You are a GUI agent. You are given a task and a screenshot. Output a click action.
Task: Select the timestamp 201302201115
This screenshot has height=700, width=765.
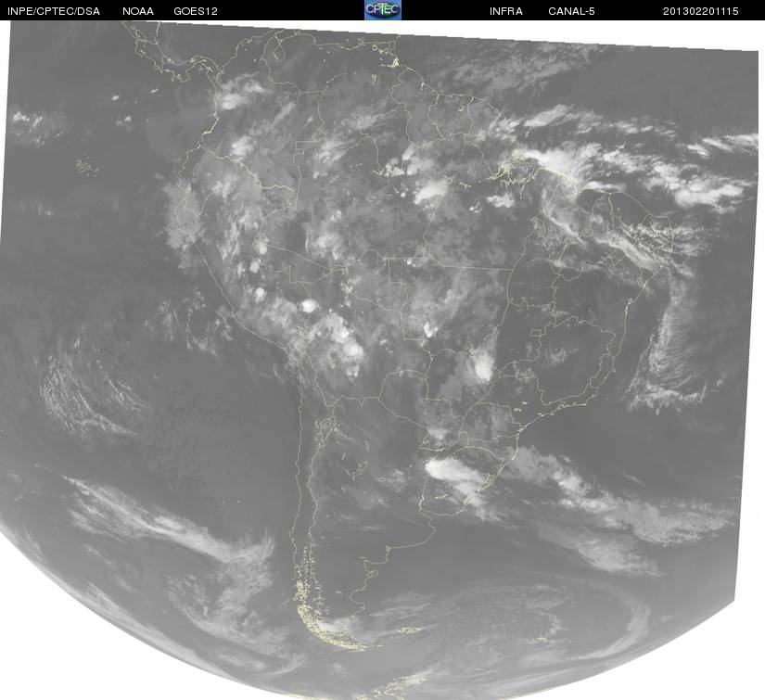[x=701, y=11]
